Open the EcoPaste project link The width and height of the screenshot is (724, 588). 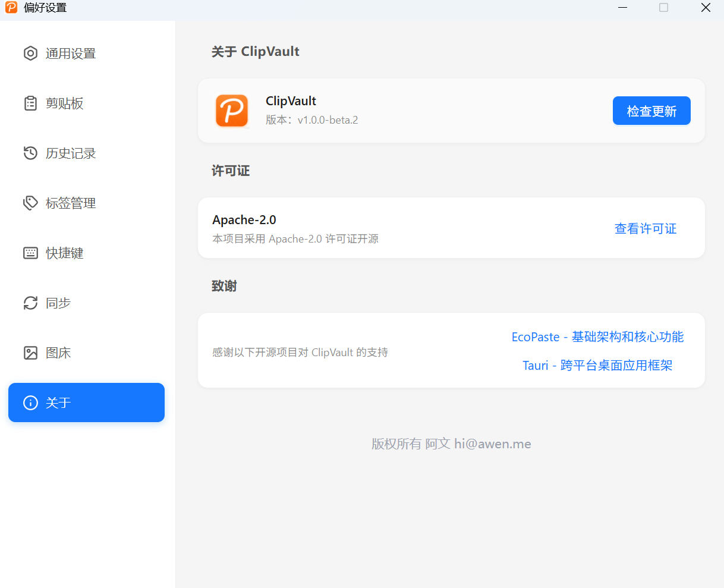597,337
